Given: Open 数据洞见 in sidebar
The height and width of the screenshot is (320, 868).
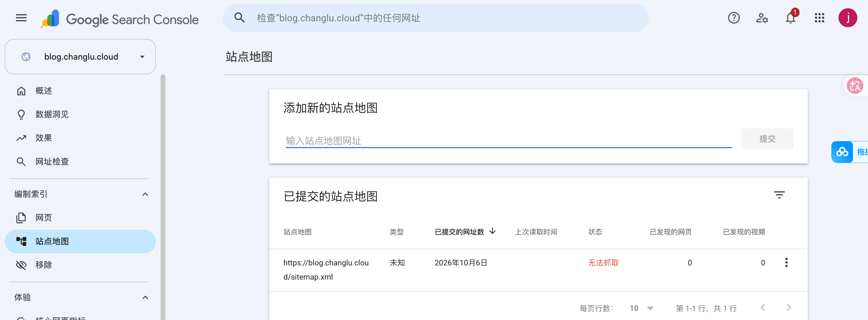Looking at the screenshot, I should (x=80, y=115).
